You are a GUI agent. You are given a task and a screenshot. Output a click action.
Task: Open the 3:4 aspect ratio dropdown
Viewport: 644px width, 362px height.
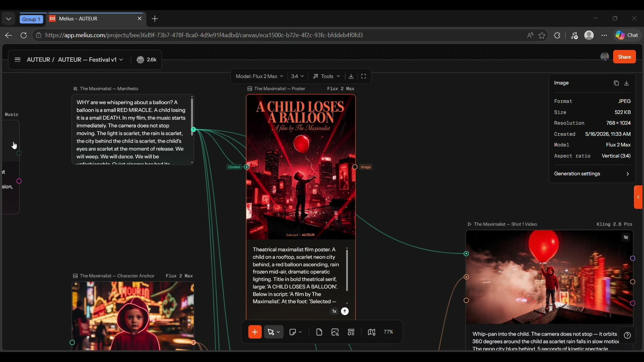(x=298, y=76)
